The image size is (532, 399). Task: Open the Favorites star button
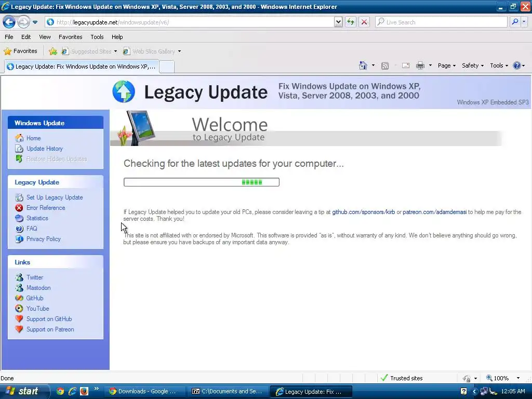[20, 51]
